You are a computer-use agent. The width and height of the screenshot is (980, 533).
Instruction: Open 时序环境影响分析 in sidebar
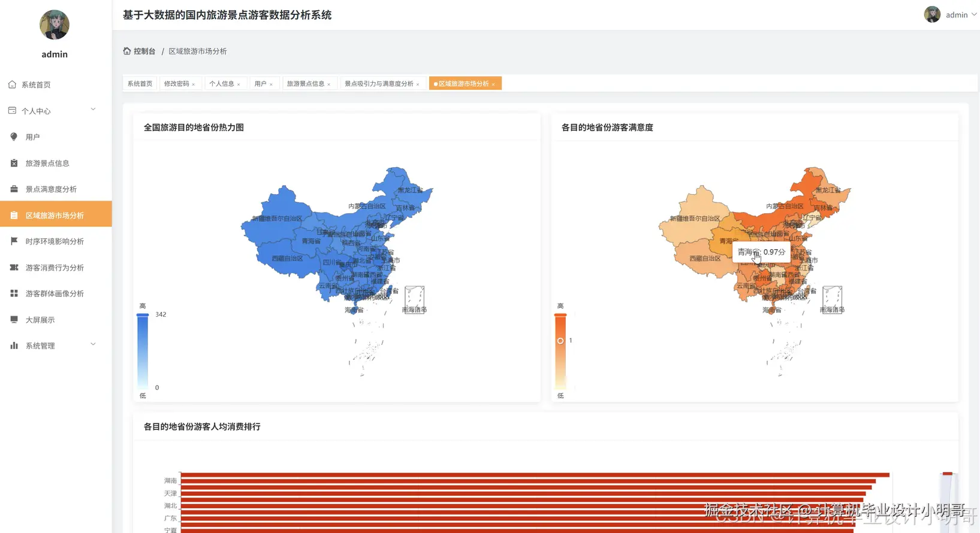[56, 241]
